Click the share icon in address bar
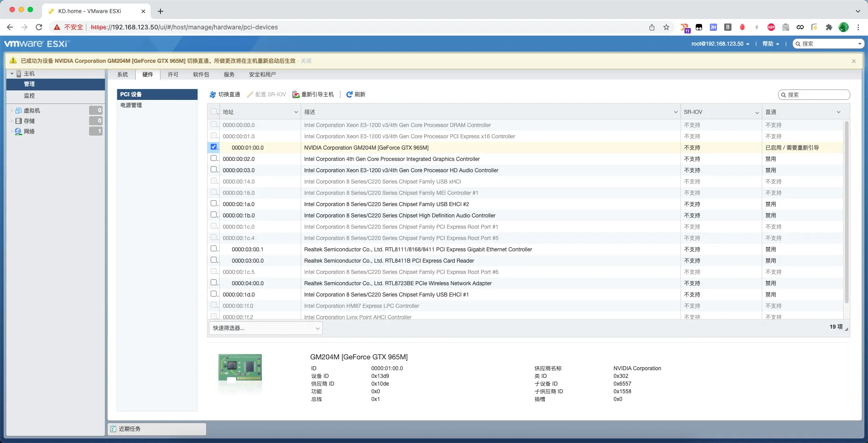Image resolution: width=868 pixels, height=443 pixels. [652, 27]
